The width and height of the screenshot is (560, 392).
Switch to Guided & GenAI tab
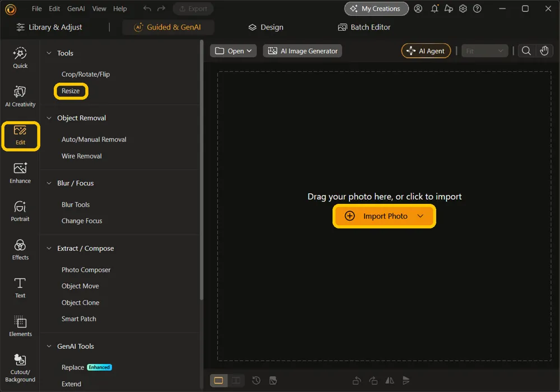168,27
